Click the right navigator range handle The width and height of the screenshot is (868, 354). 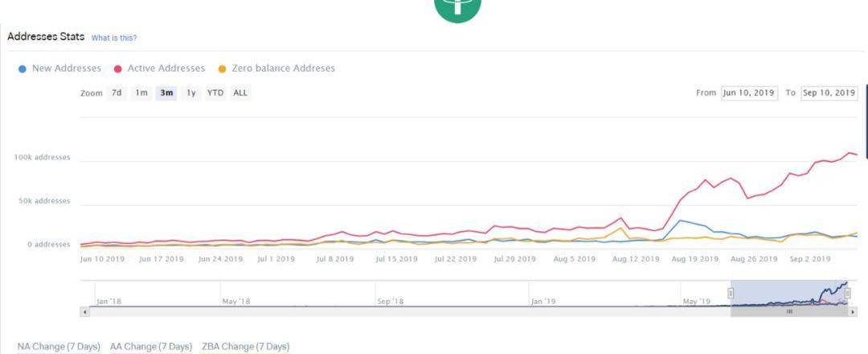848,294
